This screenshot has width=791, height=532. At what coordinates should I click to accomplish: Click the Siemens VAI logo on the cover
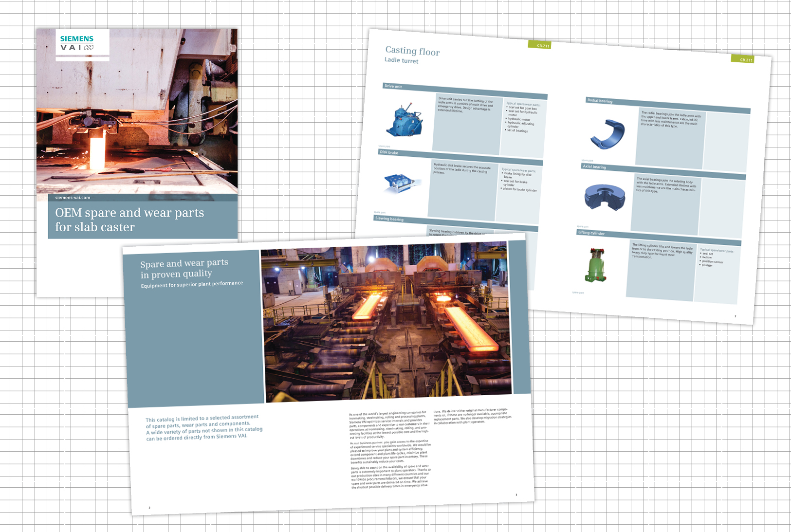[77, 43]
